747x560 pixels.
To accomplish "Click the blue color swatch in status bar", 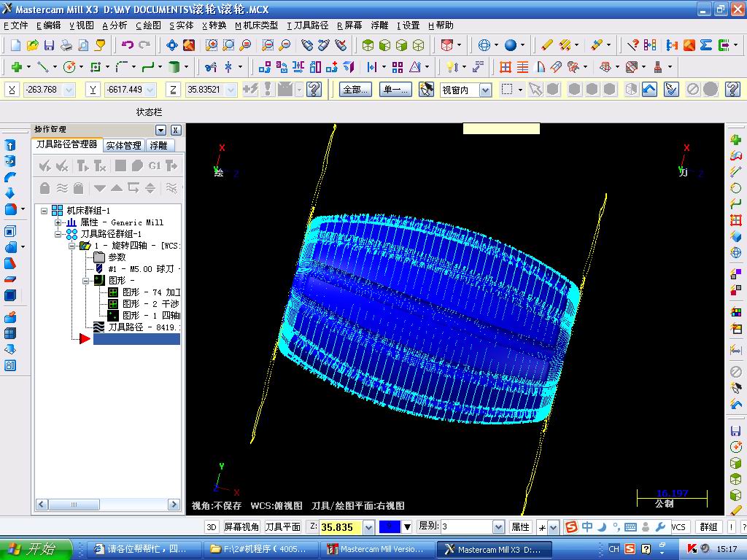I will point(390,527).
